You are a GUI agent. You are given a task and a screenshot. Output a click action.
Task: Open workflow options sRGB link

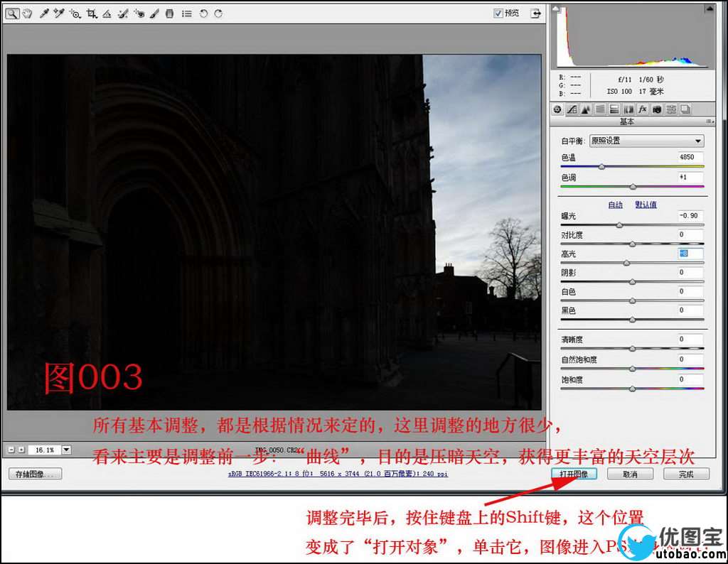[x=338, y=474]
